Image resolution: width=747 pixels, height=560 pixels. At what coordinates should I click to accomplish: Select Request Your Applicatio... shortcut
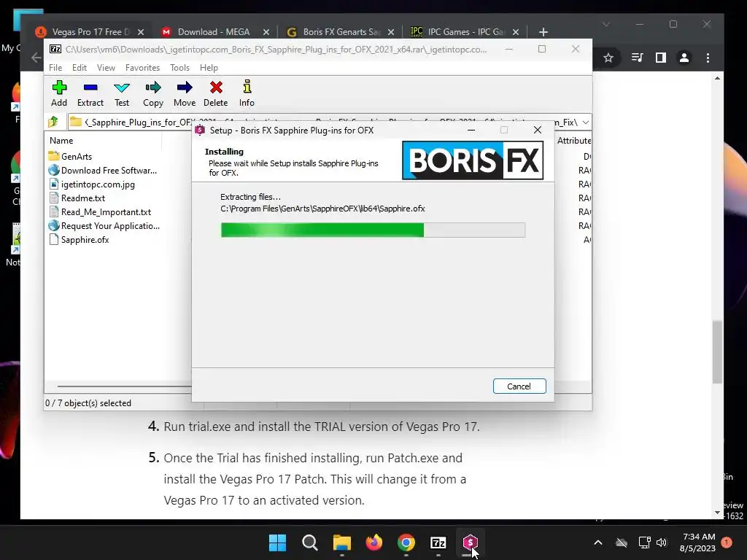point(104,226)
